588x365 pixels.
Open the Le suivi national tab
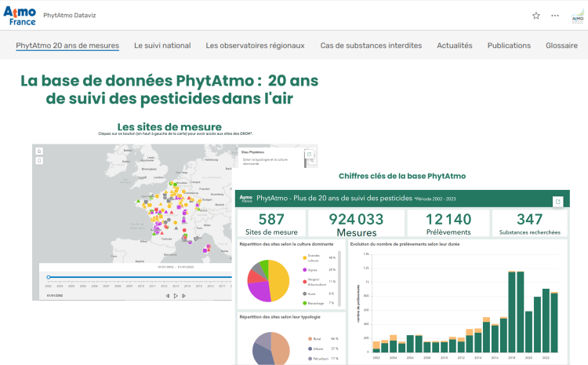(162, 46)
